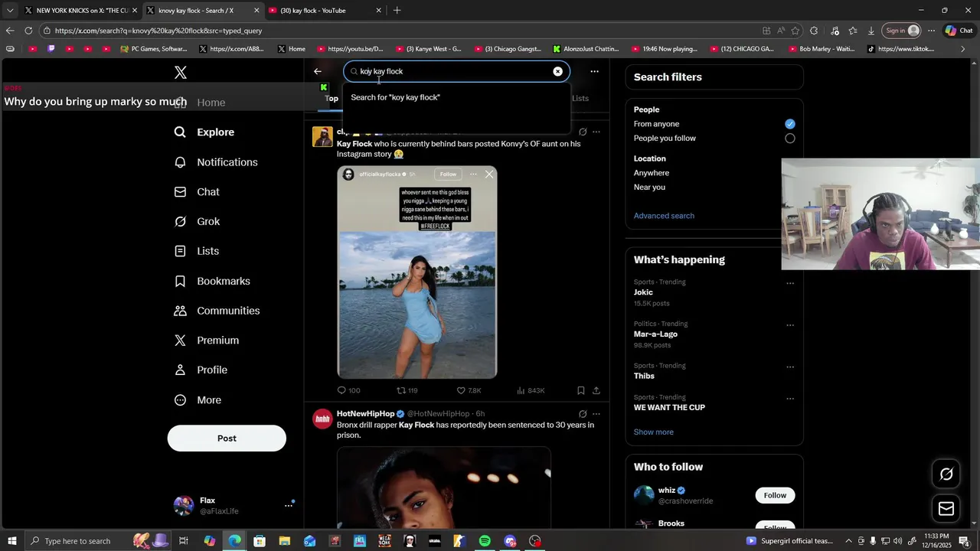Open Notifications in sidebar

216,162
